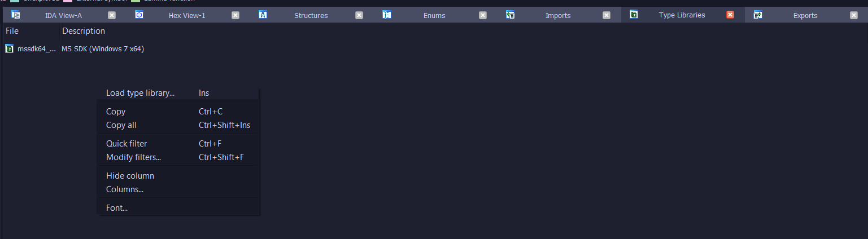Click the Description column header
The image size is (868, 239).
tap(84, 31)
